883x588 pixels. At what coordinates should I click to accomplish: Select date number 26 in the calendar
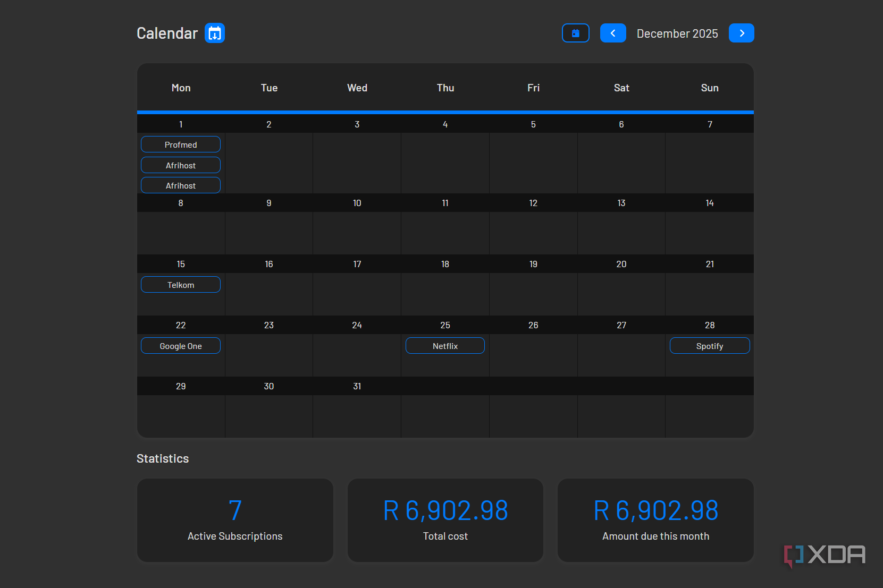point(533,325)
